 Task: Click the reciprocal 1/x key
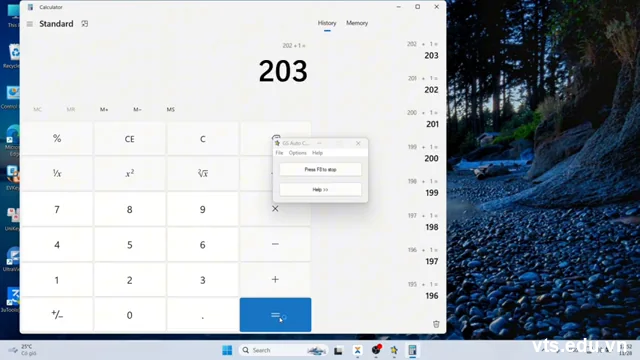pos(57,174)
